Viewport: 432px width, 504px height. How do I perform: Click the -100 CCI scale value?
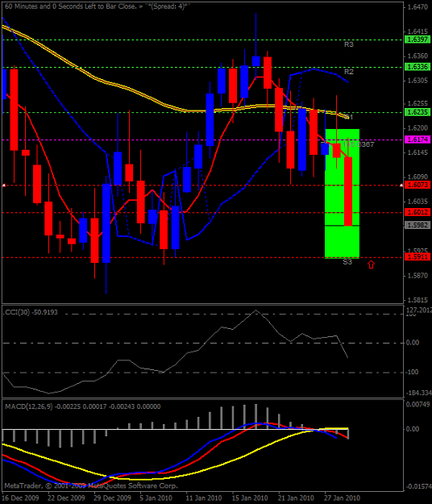pyautogui.click(x=412, y=372)
